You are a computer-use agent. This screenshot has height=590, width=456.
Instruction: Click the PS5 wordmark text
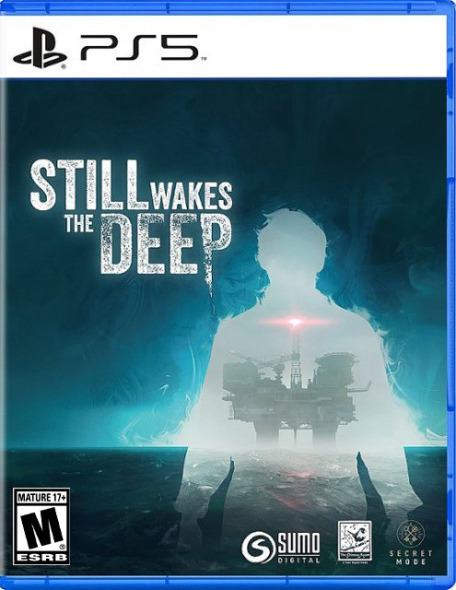[140, 48]
